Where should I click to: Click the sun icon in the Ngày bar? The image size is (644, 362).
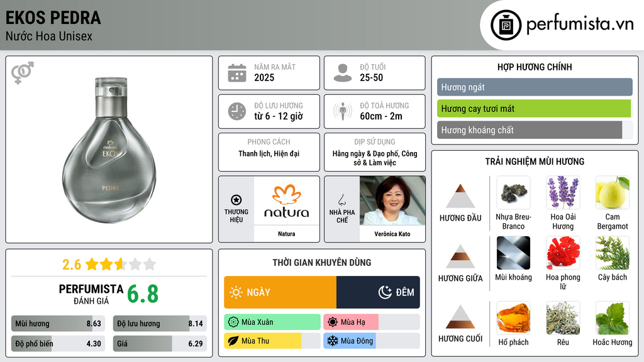(x=236, y=292)
